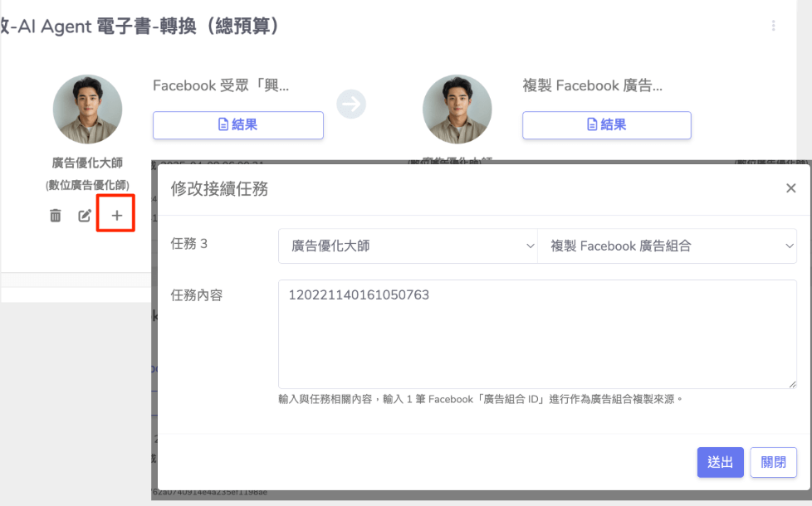Open 結果 for 複製 Facebook 廣告 task

tap(606, 124)
